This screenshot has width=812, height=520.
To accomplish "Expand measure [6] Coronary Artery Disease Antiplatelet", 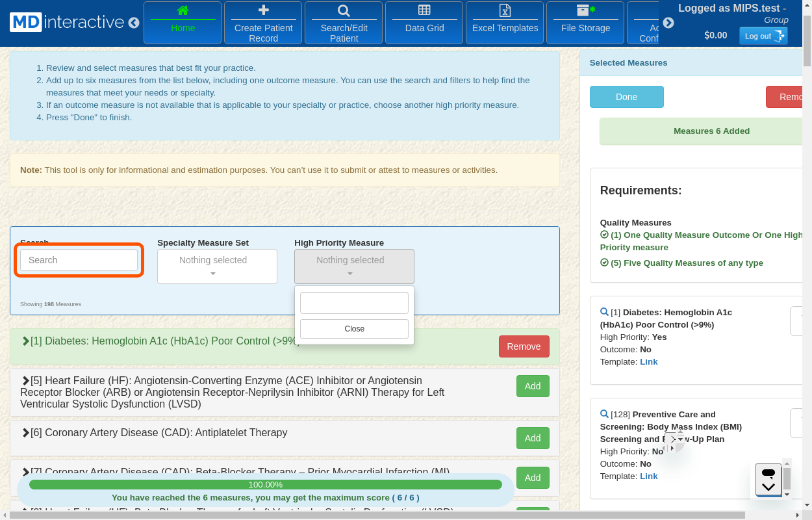I will (x=26, y=433).
